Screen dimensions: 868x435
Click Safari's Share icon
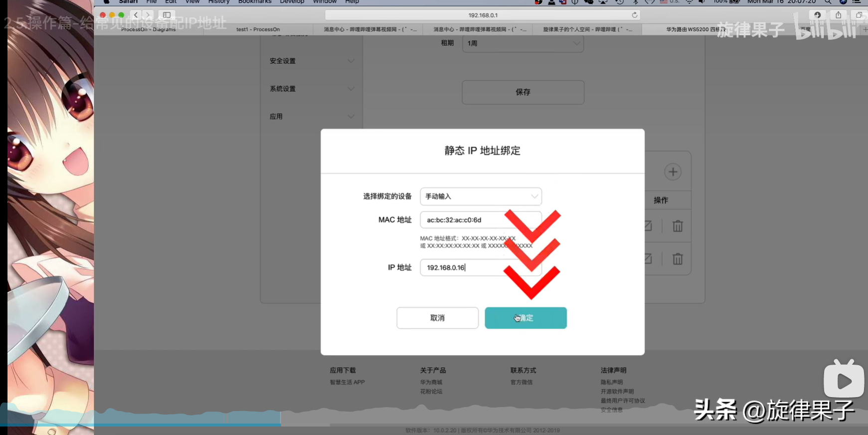pyautogui.click(x=838, y=15)
